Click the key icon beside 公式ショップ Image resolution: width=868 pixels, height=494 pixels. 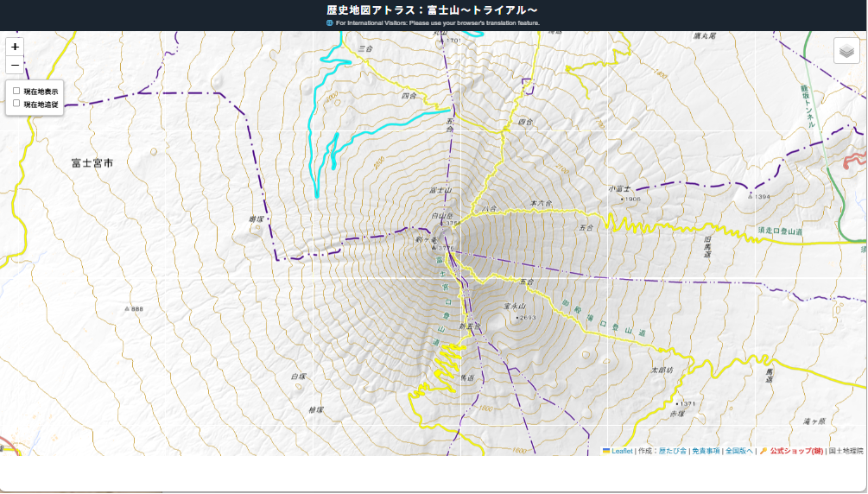coord(763,451)
